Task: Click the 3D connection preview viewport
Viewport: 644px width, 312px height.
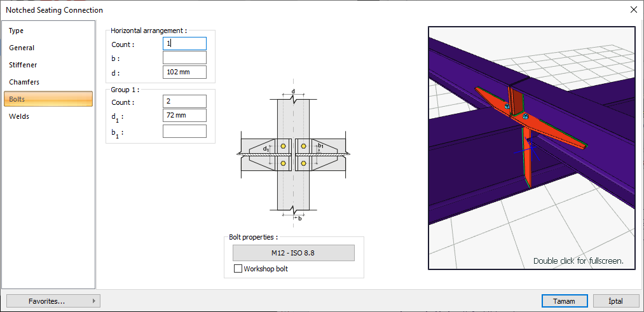Action: (x=531, y=147)
